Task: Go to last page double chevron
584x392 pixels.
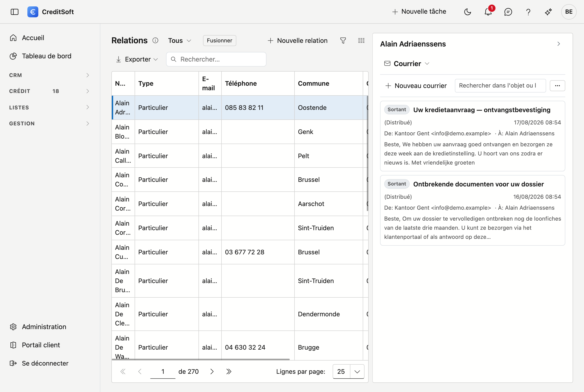Action: 229,371
